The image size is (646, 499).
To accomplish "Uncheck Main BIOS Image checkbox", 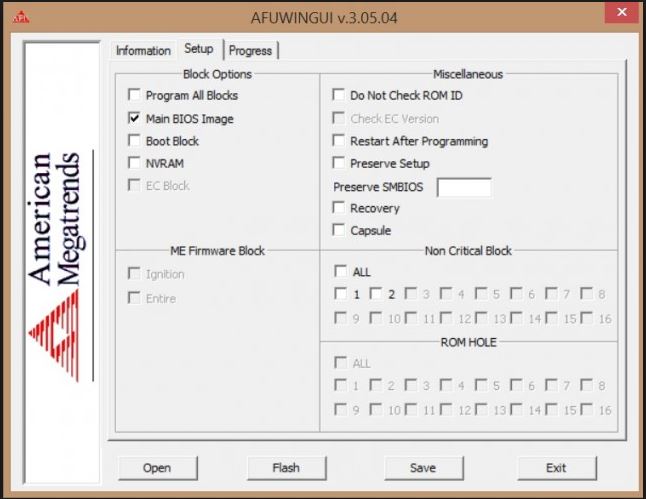I will point(134,118).
